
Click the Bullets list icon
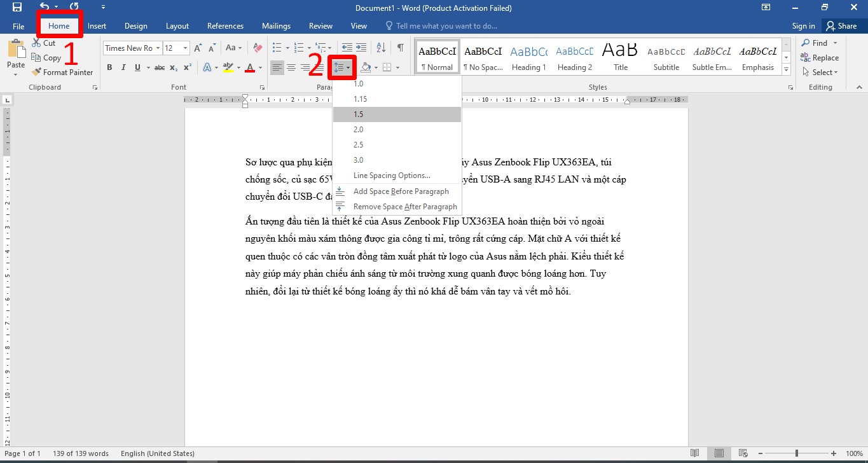(277, 48)
